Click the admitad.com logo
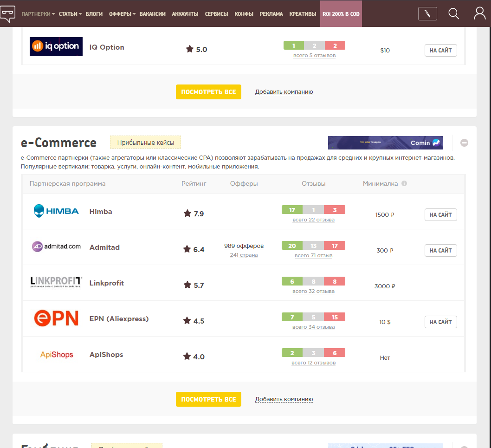Image resolution: width=491 pixels, height=448 pixels. point(56,247)
